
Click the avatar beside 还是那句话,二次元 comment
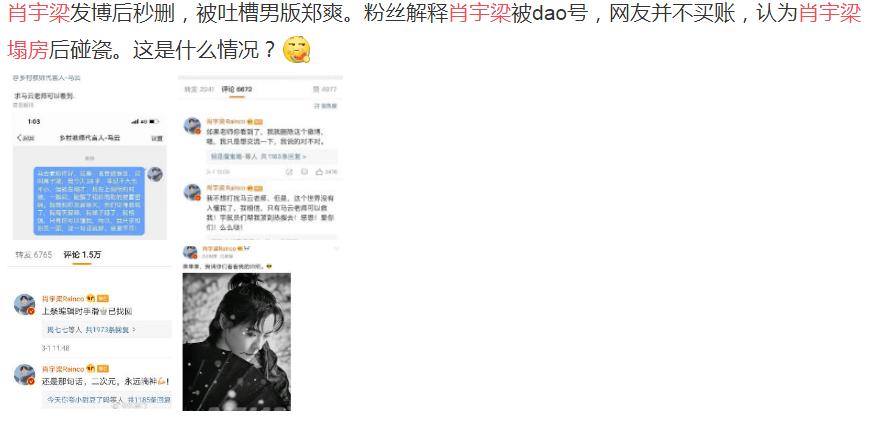tap(25, 375)
